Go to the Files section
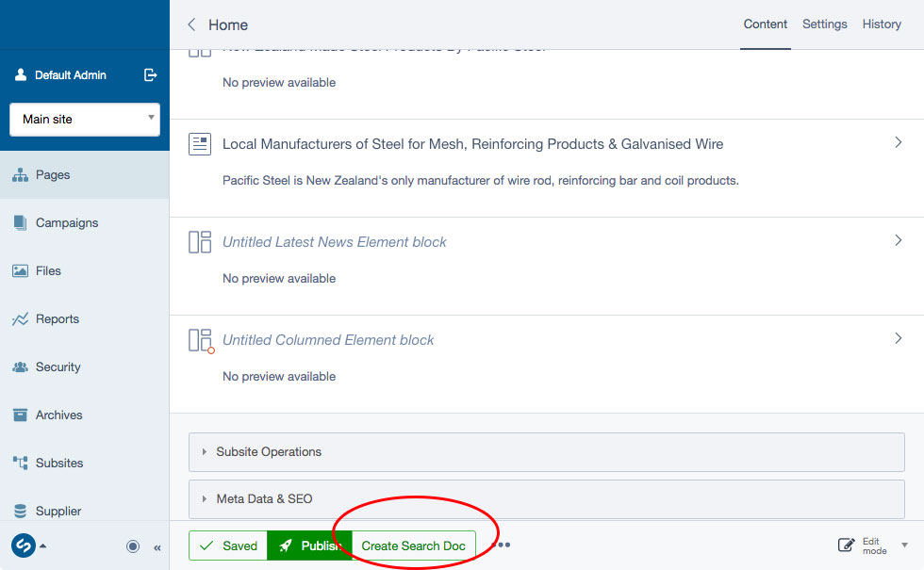 84,271
